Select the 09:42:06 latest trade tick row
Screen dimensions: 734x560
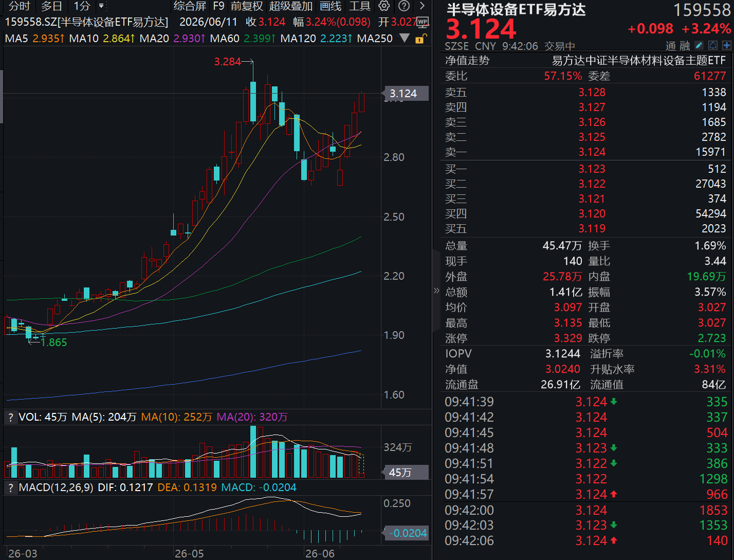tap(586, 540)
